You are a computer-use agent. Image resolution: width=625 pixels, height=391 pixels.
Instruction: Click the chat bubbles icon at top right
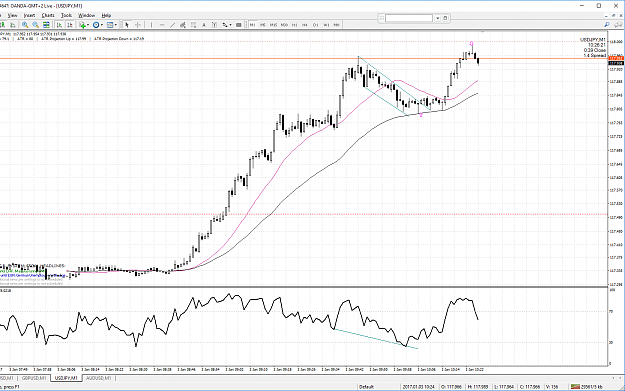coord(617,25)
